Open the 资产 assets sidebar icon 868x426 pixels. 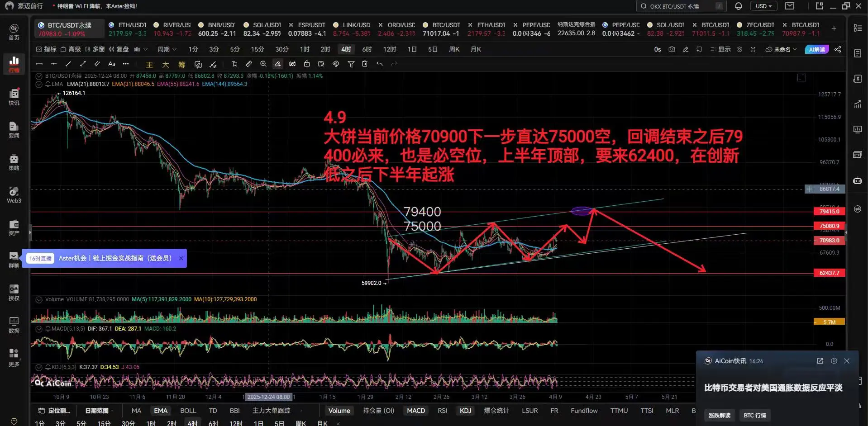tap(14, 227)
